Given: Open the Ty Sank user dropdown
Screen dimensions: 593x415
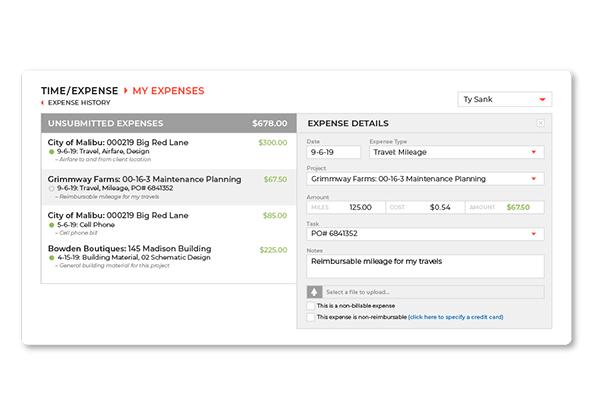Looking at the screenshot, I should [x=505, y=99].
